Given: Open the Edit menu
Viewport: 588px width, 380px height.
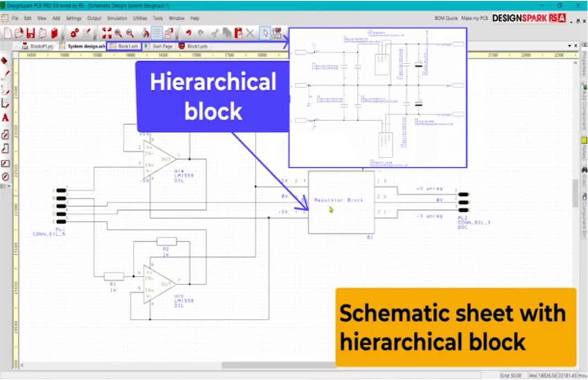Looking at the screenshot, I should click(x=28, y=18).
